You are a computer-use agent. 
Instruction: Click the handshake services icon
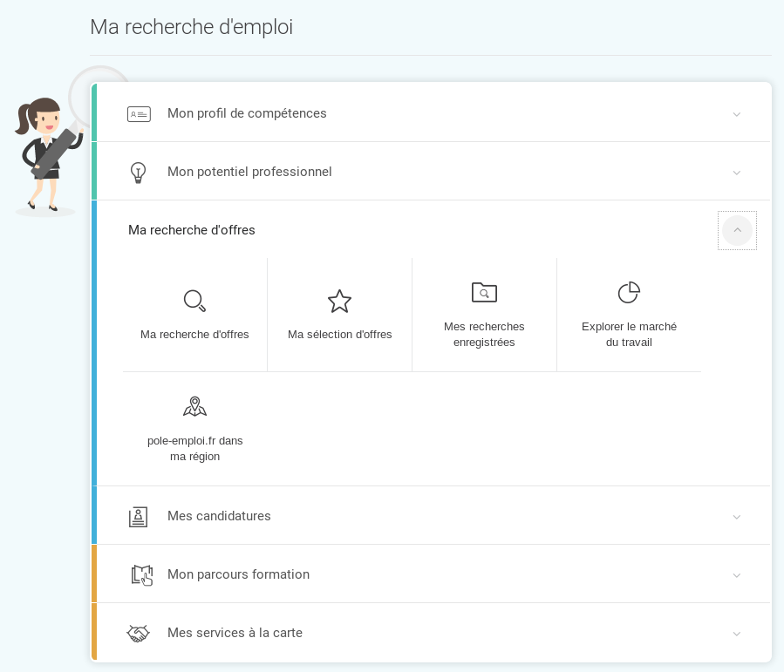coord(138,634)
